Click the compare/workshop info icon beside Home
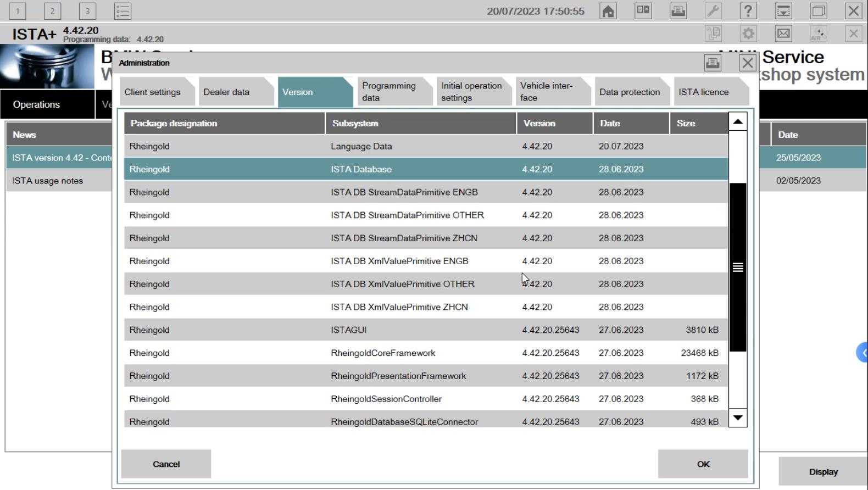This screenshot has width=868, height=490. tap(643, 10)
